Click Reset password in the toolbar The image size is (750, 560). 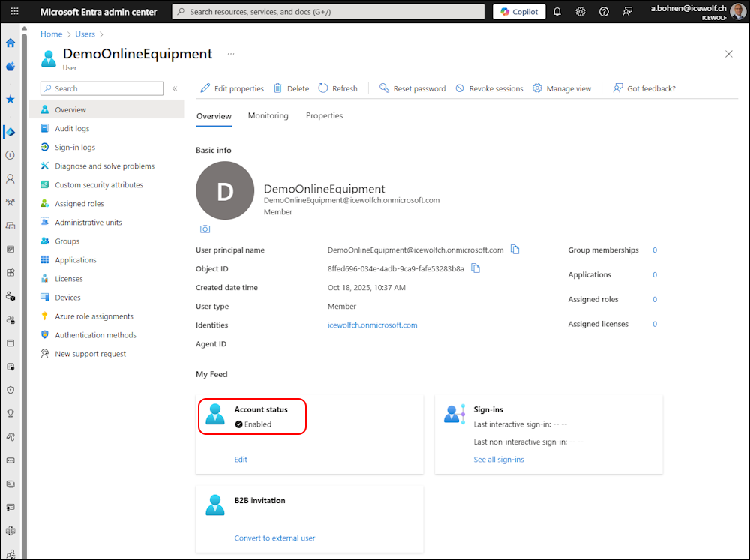[x=412, y=88]
